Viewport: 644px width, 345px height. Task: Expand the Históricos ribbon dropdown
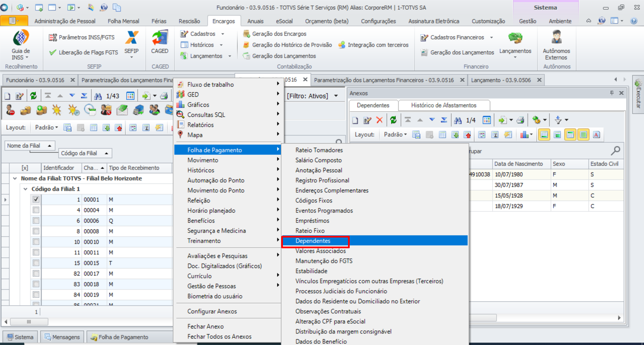coord(221,45)
